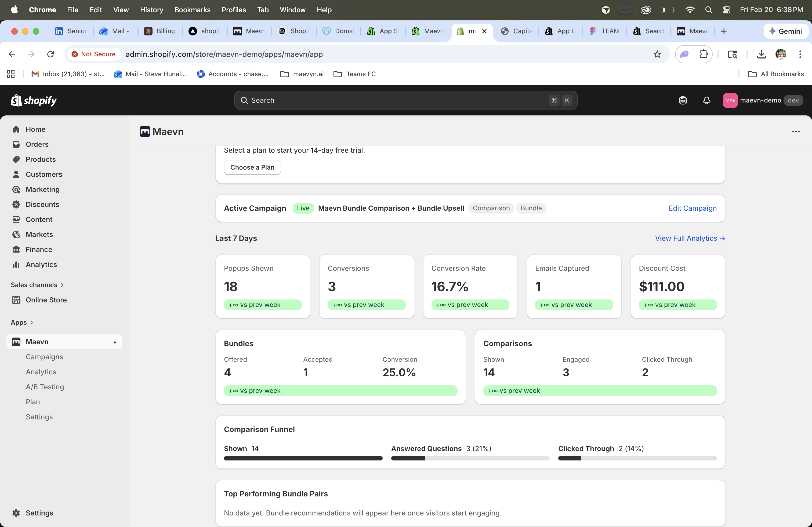Open the Maevn app three-dot menu
This screenshot has height=527, width=812.
(796, 131)
